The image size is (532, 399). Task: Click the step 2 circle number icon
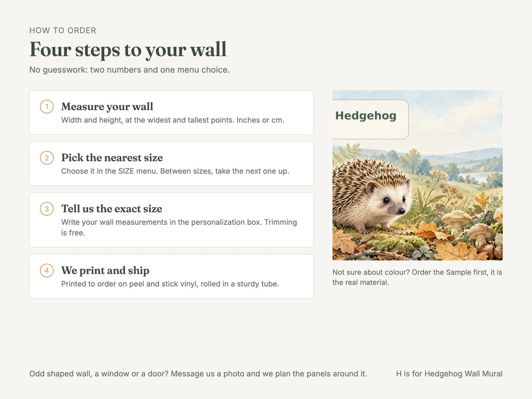pos(47,158)
